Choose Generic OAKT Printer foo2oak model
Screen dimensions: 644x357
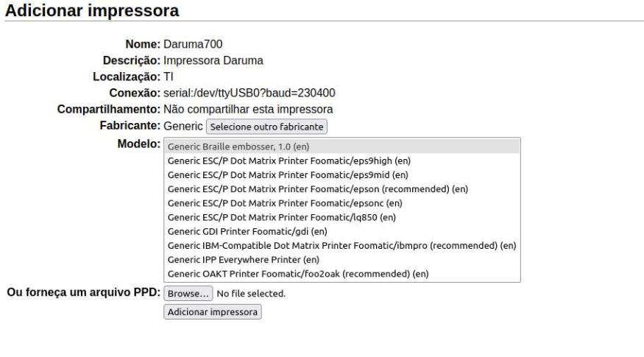297,274
